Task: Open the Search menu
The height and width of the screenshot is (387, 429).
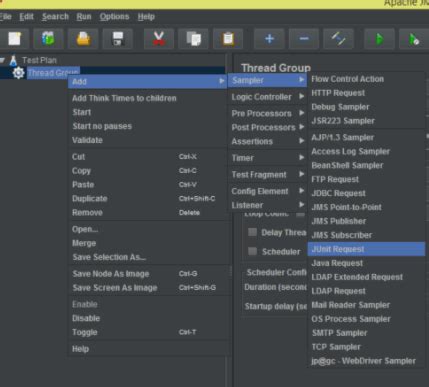Action: tap(55, 17)
